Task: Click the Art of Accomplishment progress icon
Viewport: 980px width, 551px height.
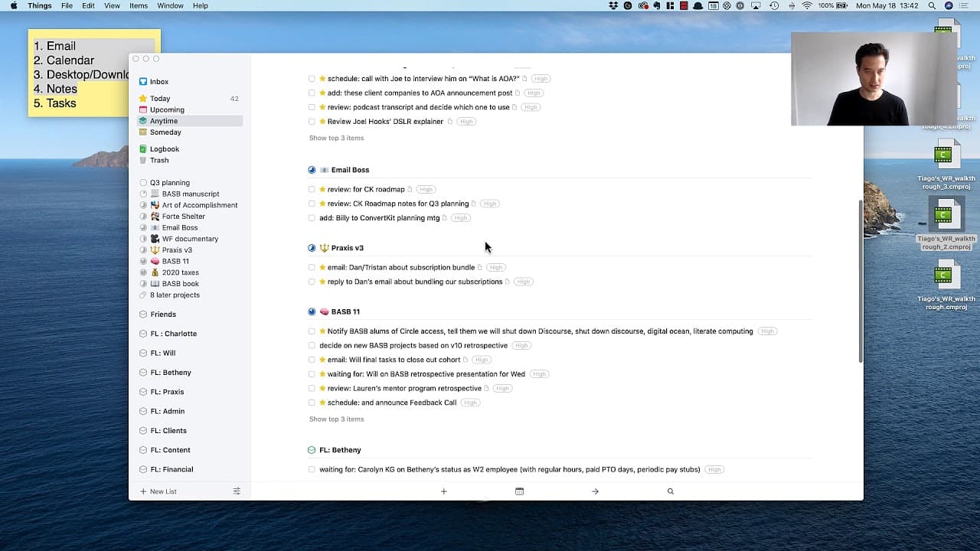Action: click(x=143, y=205)
